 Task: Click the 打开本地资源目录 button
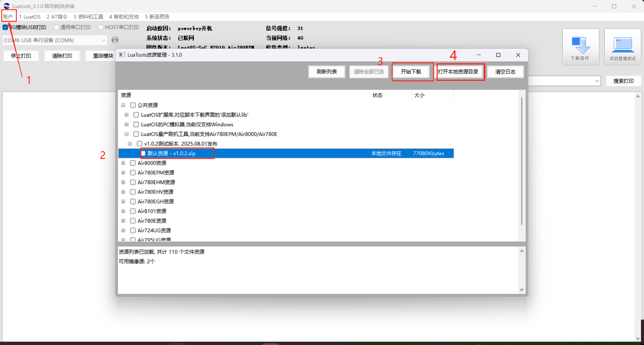tap(458, 72)
